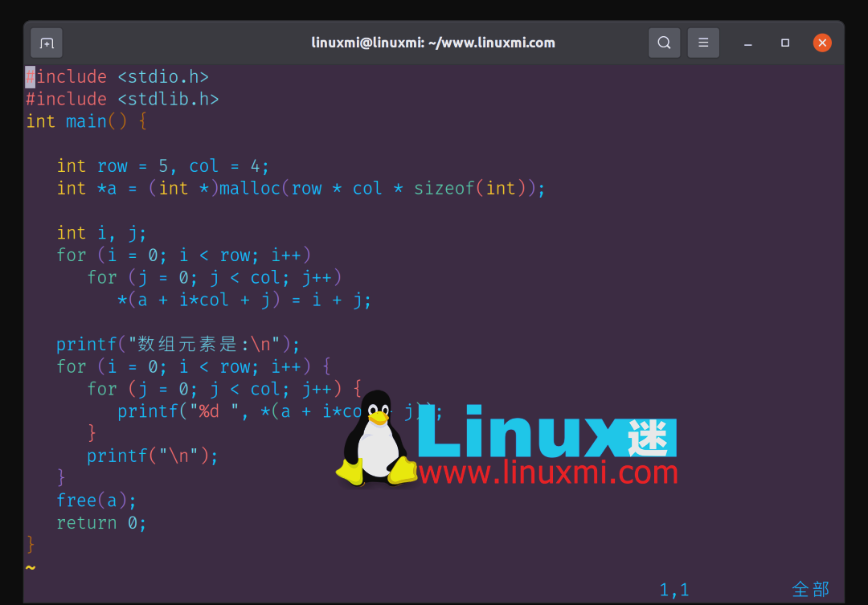Open the terminal search tool
Screen dimensions: 868x605
pyautogui.click(x=665, y=43)
